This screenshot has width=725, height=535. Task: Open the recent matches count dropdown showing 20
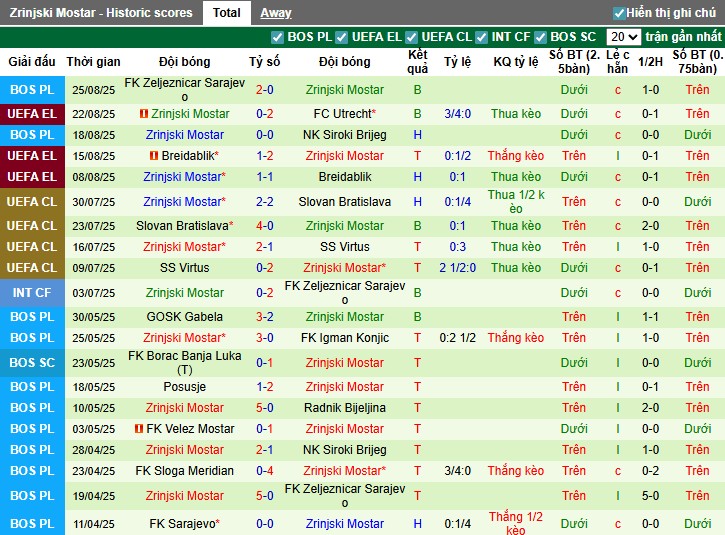622,37
